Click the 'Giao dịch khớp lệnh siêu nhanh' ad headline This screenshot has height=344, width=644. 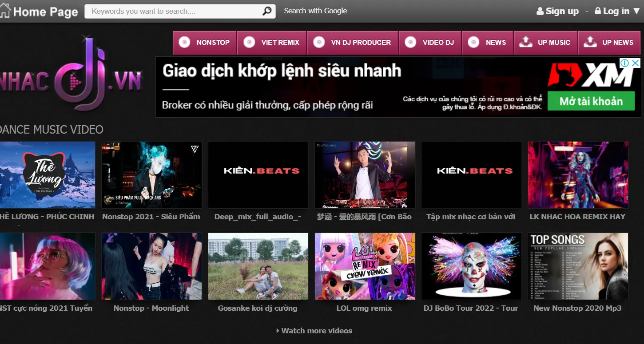click(282, 71)
